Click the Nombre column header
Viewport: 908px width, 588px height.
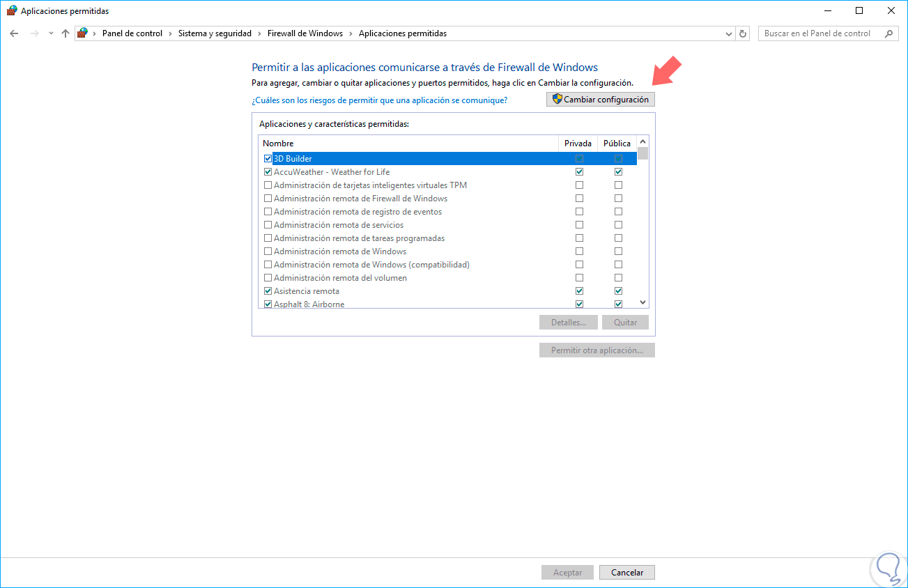tap(408, 144)
